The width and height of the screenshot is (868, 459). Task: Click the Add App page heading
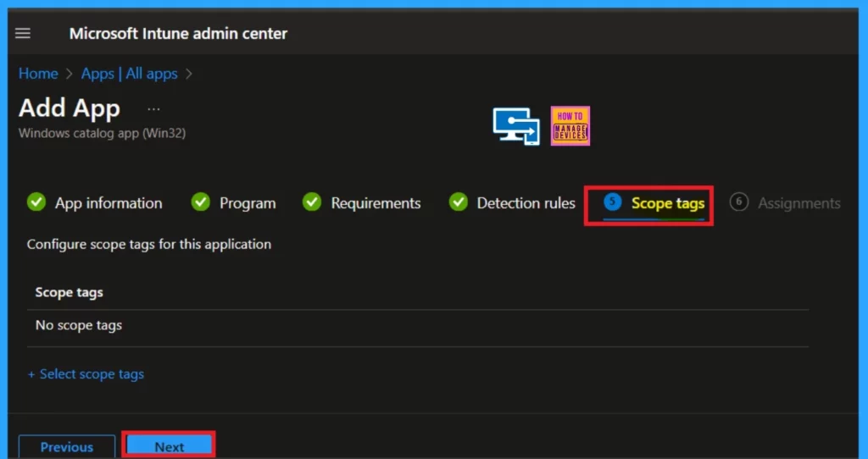pos(70,108)
